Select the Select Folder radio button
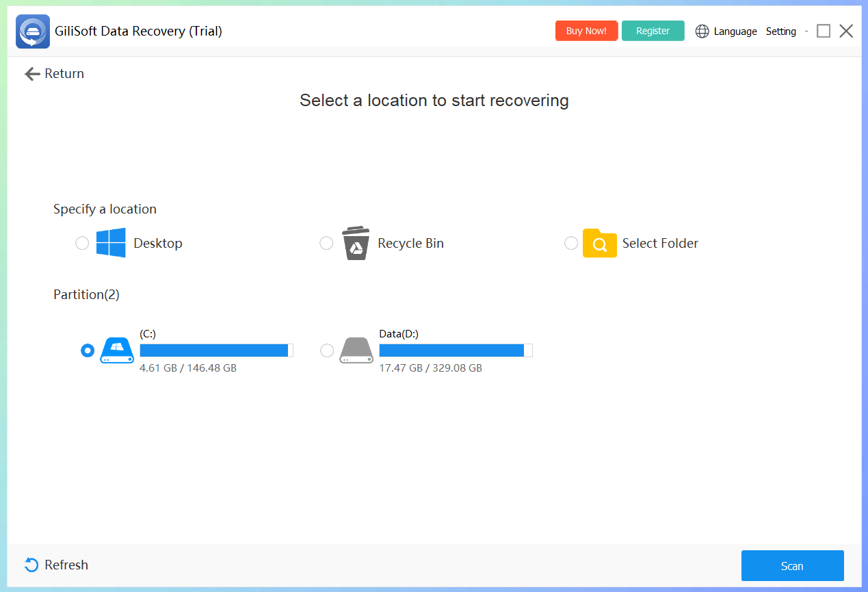 click(x=571, y=243)
